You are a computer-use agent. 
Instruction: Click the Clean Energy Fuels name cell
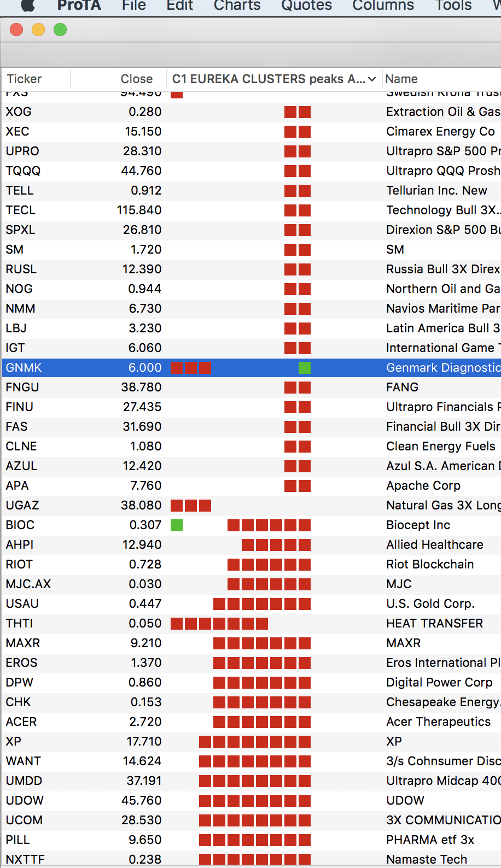pos(441,446)
